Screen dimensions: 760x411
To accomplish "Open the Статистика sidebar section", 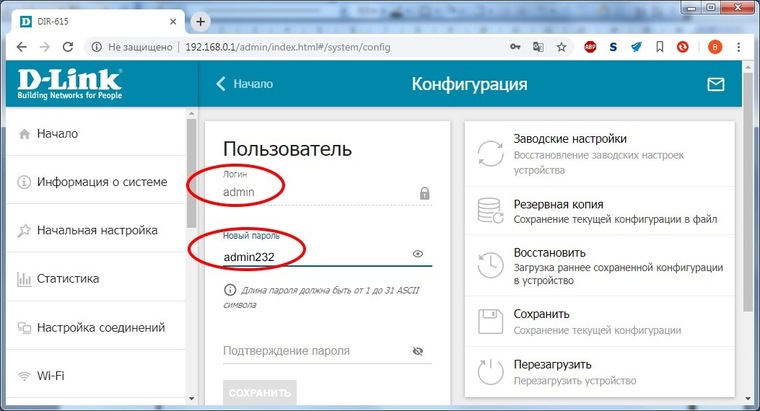I will click(67, 279).
